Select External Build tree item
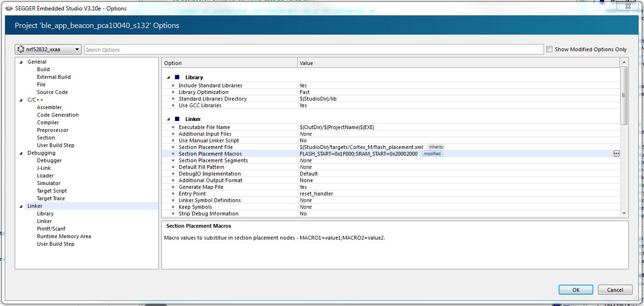 [54, 77]
